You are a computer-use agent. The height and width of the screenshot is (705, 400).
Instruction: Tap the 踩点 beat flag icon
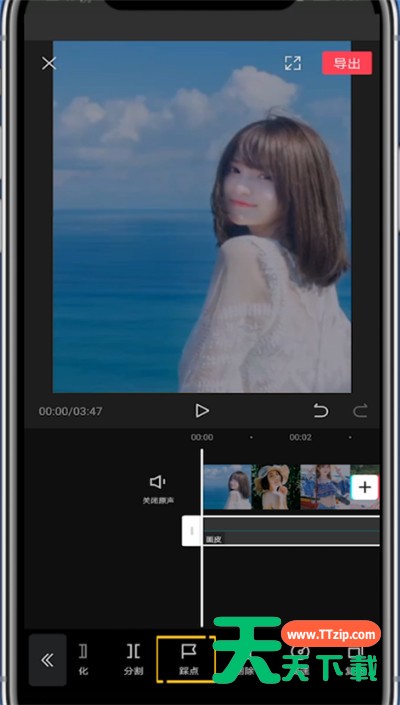[186, 651]
